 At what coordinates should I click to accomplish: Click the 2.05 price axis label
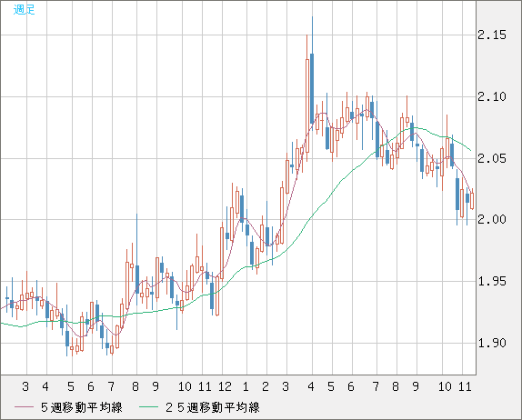[x=492, y=158]
